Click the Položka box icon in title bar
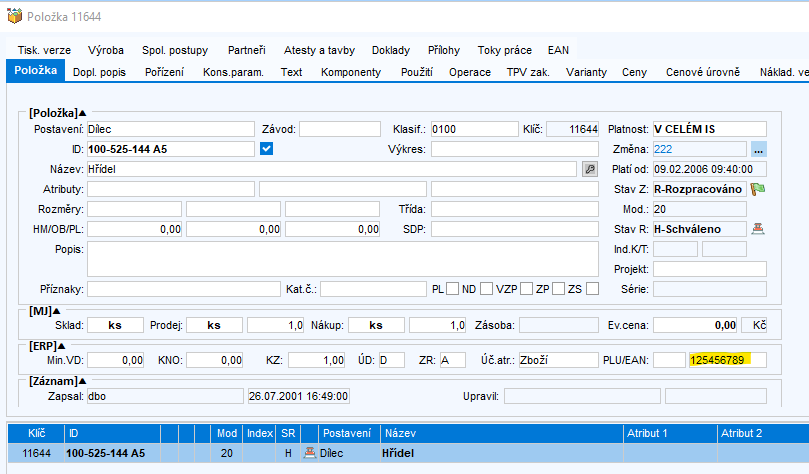Screen dimensions: 809x474 coord(14,17)
